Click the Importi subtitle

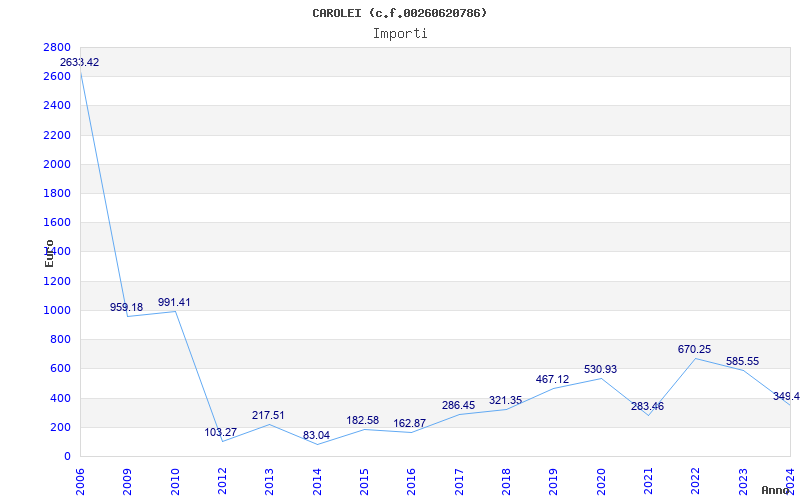click(400, 34)
